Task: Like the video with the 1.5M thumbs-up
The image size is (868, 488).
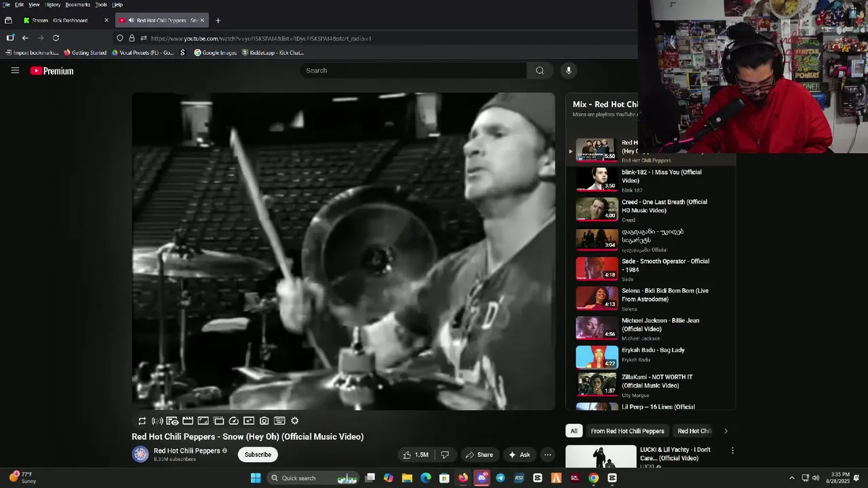Action: point(416,455)
